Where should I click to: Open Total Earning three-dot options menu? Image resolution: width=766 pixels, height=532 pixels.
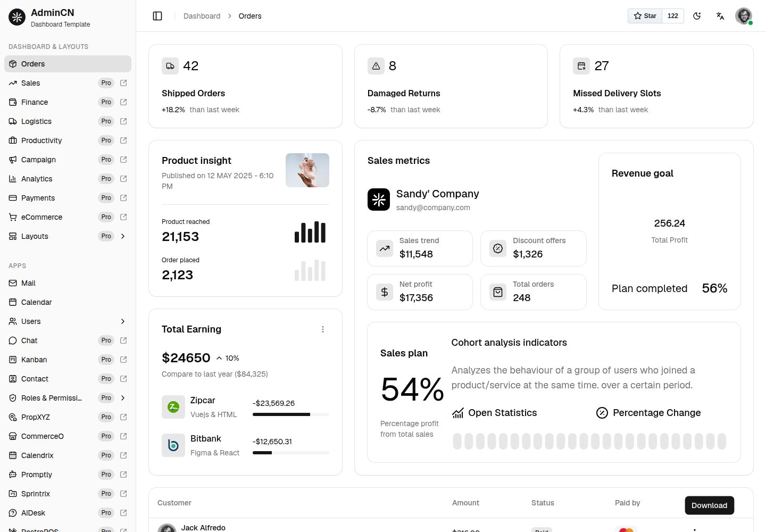(323, 329)
